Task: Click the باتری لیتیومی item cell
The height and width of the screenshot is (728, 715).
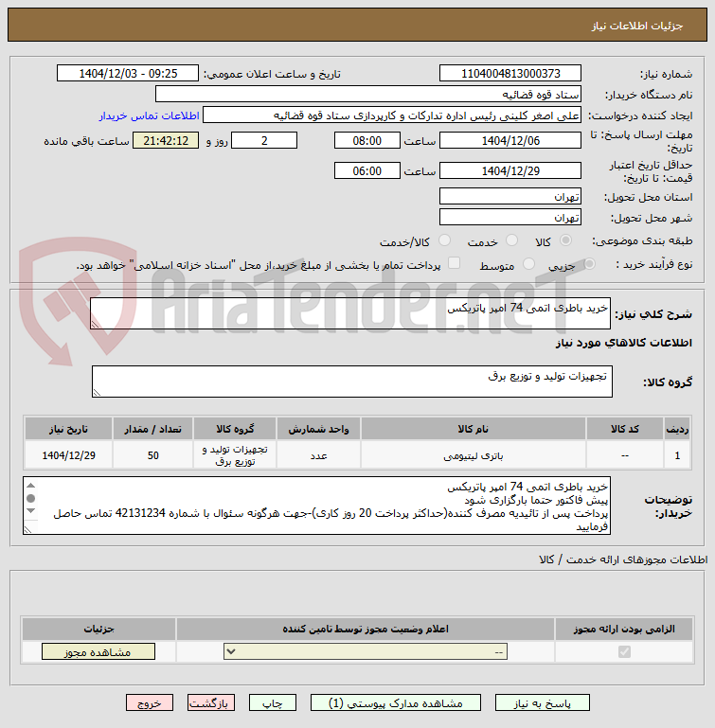Action: [473, 455]
